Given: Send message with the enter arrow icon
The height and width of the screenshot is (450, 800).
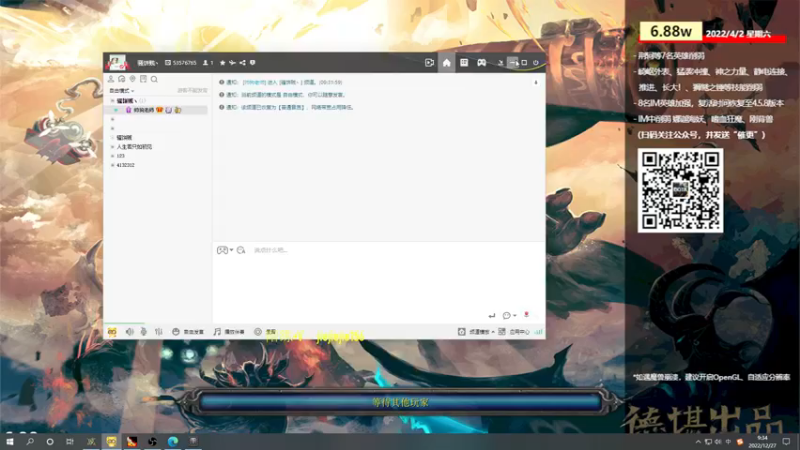Looking at the screenshot, I should pos(491,315).
